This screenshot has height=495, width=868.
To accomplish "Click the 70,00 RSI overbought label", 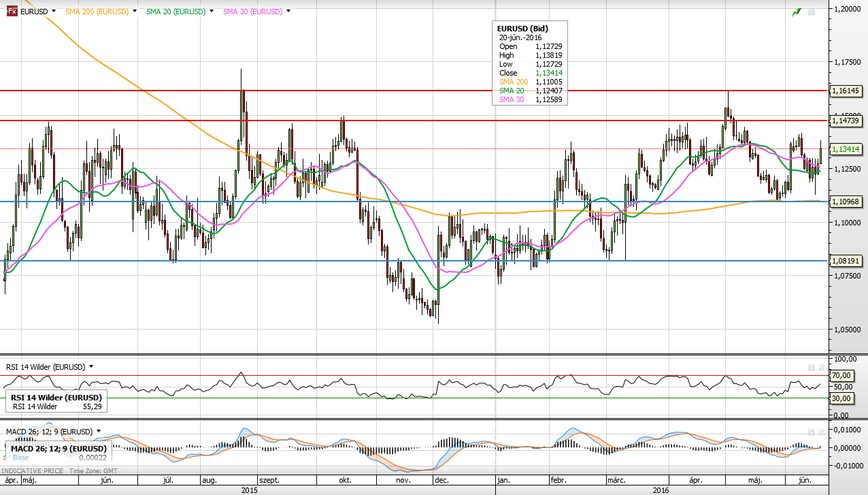I will 841,375.
